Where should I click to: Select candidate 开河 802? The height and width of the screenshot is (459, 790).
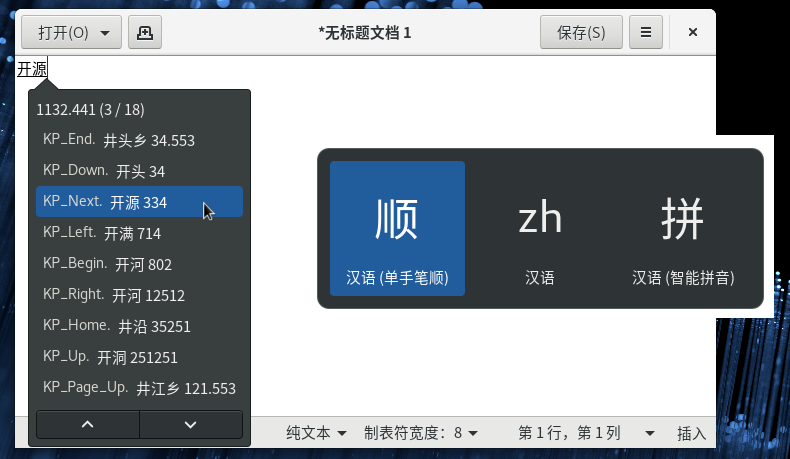point(140,264)
